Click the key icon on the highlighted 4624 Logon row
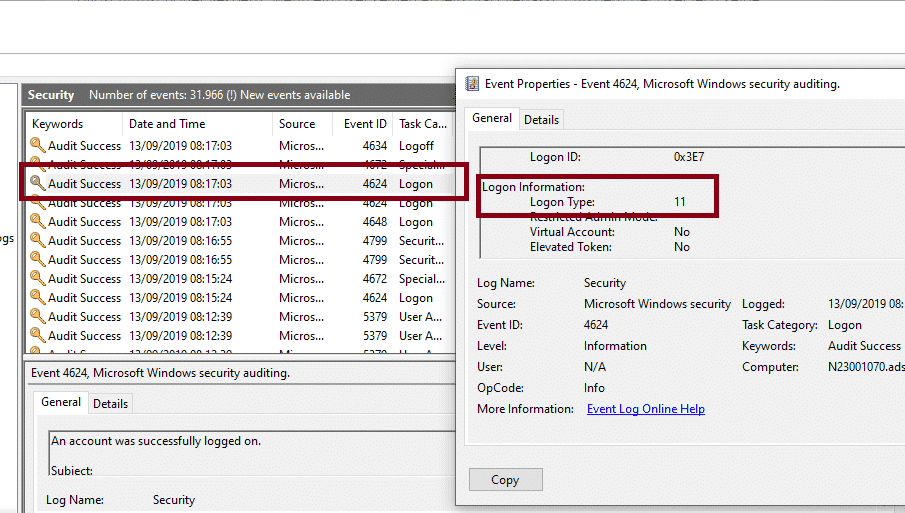The image size is (905, 513). click(38, 184)
